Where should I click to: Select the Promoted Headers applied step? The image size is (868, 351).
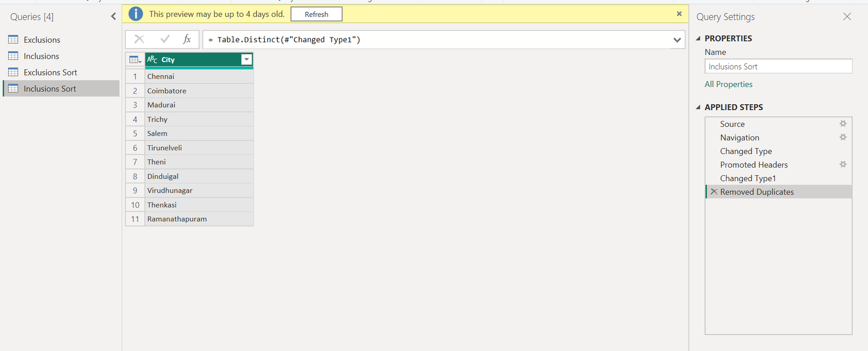pyautogui.click(x=778, y=164)
